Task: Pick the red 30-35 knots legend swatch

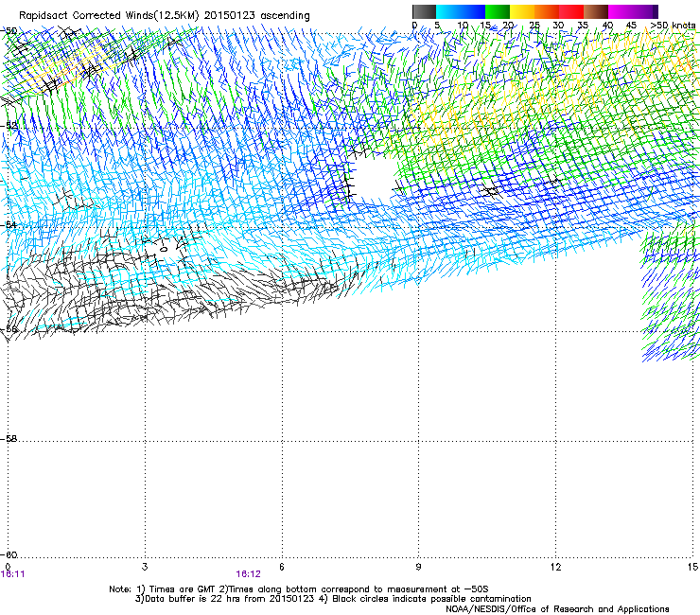Action: click(x=571, y=11)
